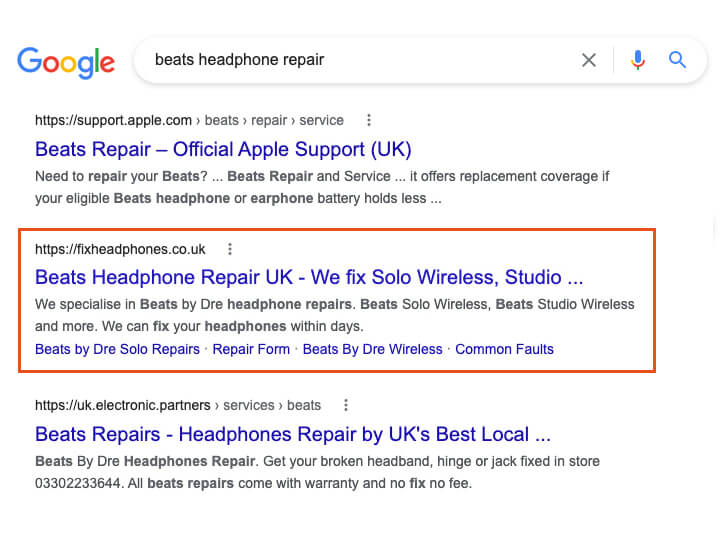This screenshot has width=720, height=535.
Task: Open the Repair Form sitelink
Action: click(x=251, y=349)
